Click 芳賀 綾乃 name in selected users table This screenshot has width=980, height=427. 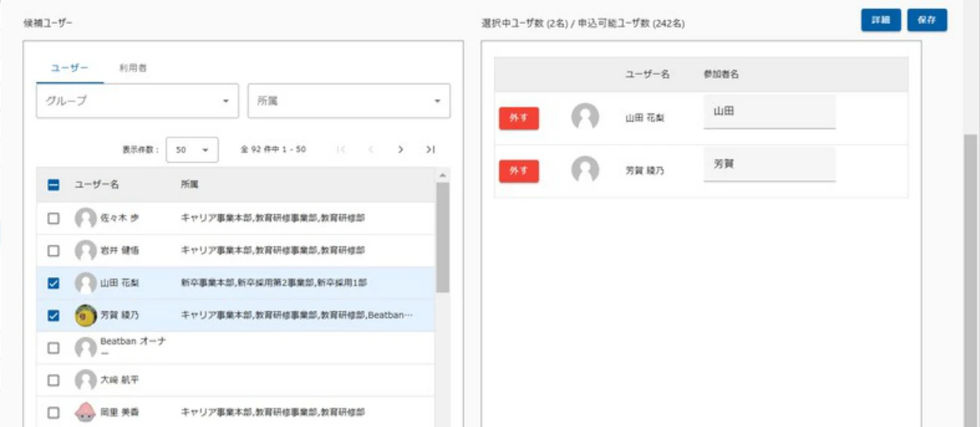point(645,171)
